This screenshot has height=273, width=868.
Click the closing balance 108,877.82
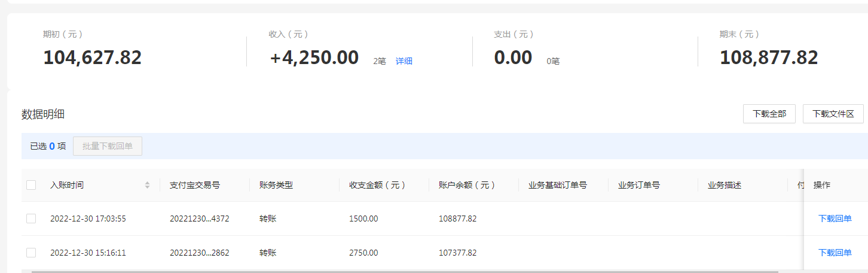tap(769, 57)
